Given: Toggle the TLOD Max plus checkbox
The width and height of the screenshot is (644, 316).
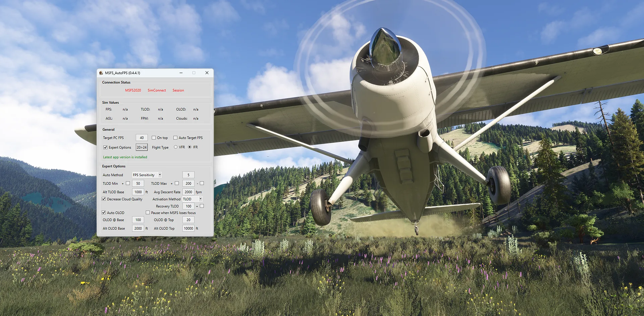Looking at the screenshot, I should tap(177, 183).
